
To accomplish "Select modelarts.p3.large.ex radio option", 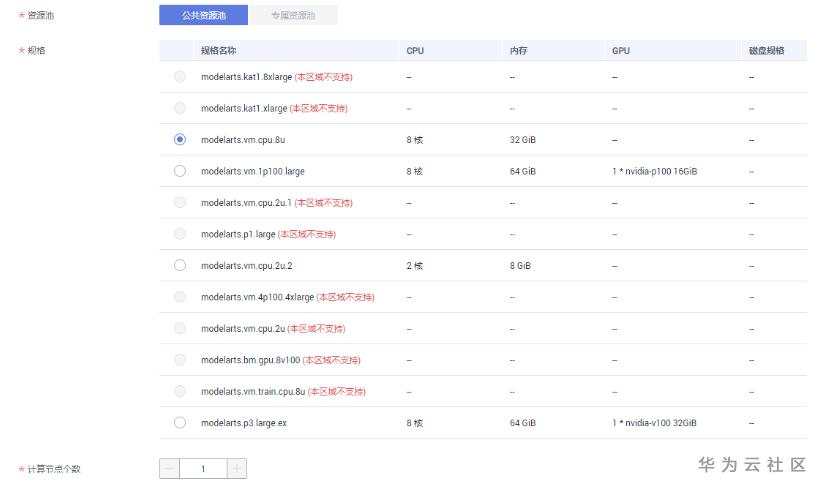I will (x=180, y=423).
